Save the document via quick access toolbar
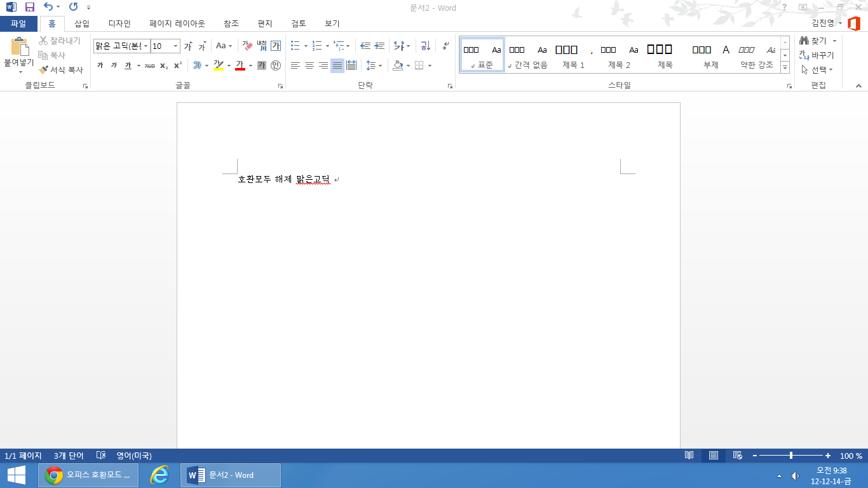Image resolution: width=868 pixels, height=488 pixels. pos(29,8)
